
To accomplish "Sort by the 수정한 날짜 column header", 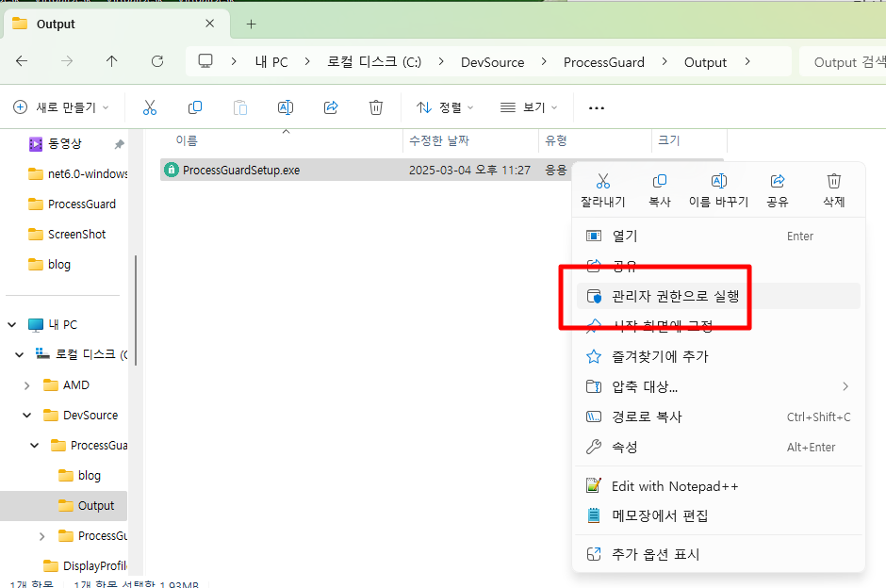I will (x=470, y=140).
